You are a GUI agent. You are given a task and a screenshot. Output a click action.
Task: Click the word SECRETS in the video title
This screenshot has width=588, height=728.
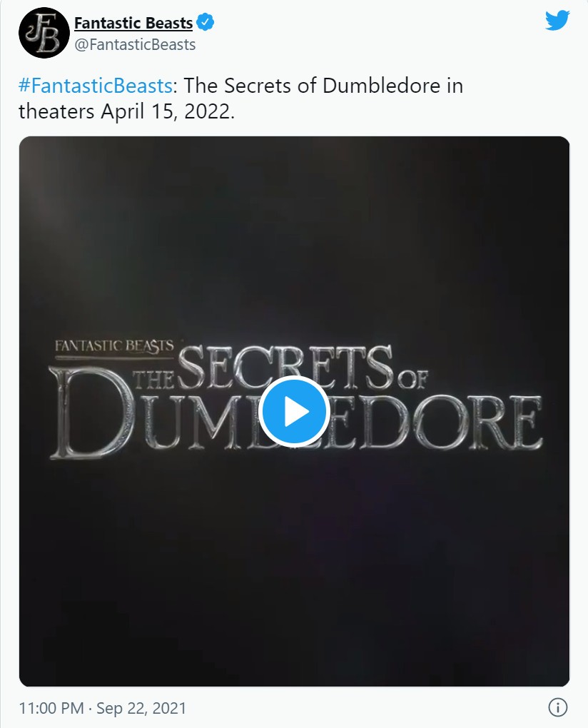click(x=285, y=367)
